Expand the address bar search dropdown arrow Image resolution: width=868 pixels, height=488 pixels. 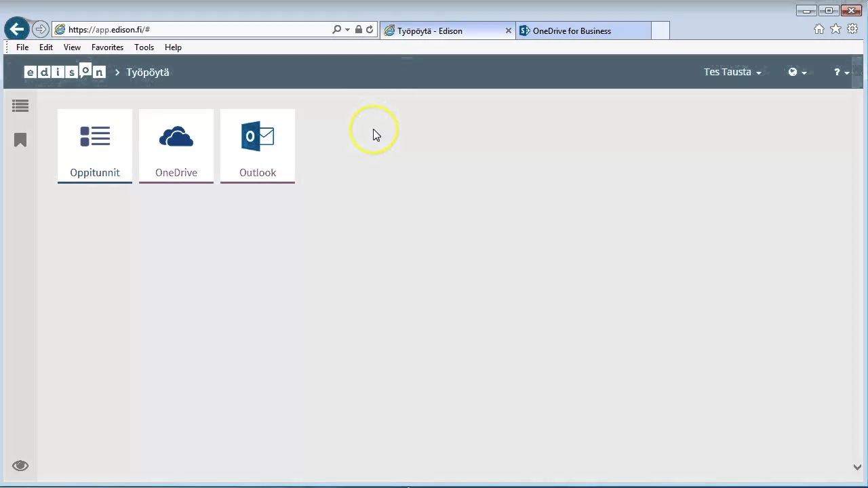[347, 30]
